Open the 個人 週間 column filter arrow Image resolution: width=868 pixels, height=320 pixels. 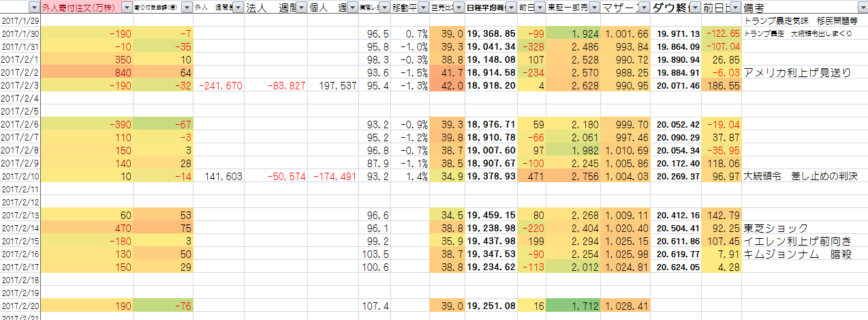coord(352,8)
